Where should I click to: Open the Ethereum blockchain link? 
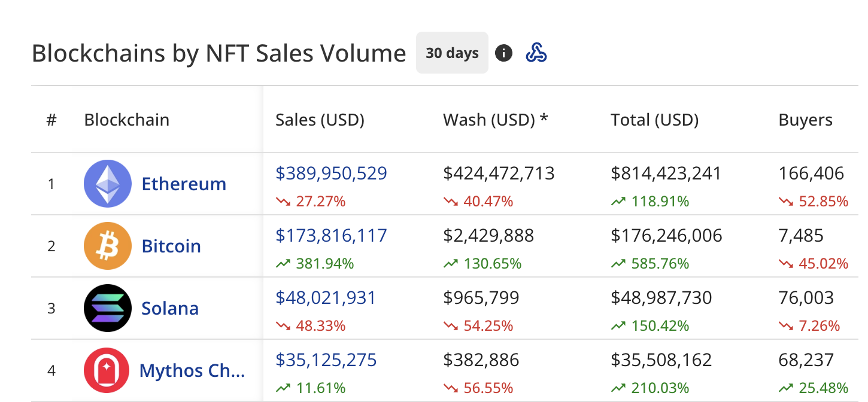[x=184, y=184]
